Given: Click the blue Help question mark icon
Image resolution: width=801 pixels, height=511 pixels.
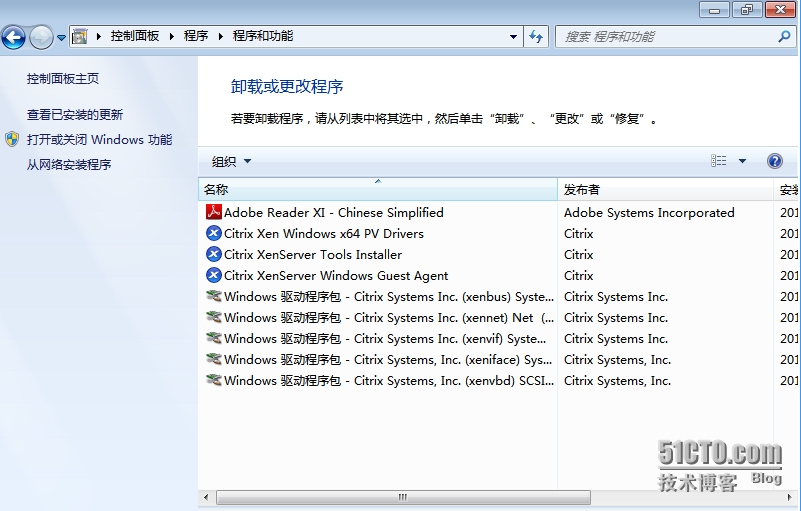Looking at the screenshot, I should [x=775, y=161].
